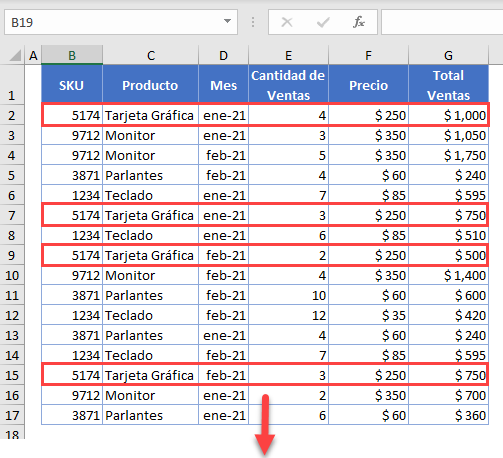
Task: Select Tarjeta Gráfica cell in row 7
Action: pos(150,215)
